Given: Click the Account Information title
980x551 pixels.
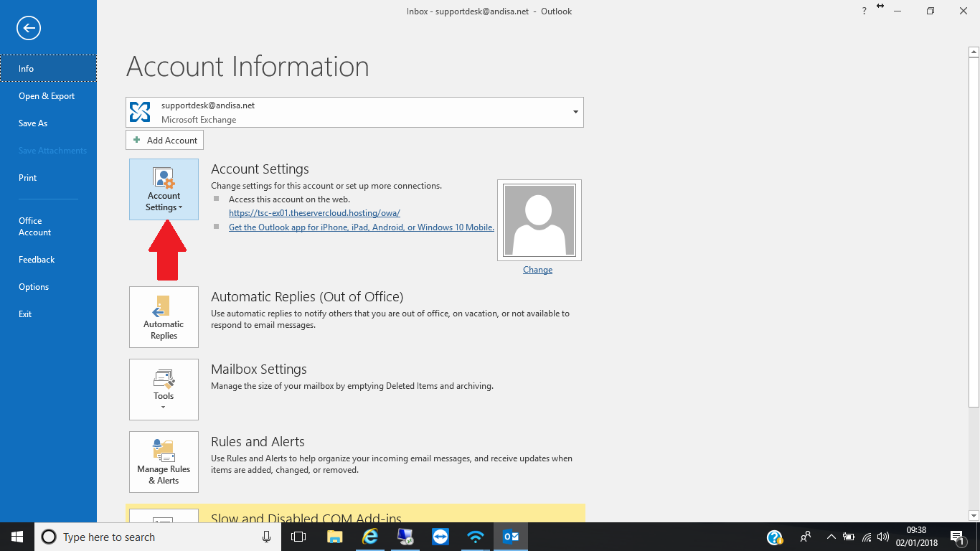Looking at the screenshot, I should [x=248, y=67].
